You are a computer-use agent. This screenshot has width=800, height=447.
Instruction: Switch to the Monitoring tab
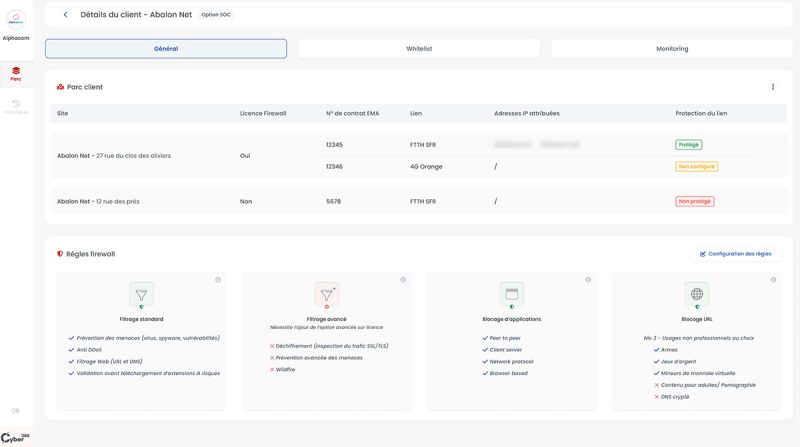pos(672,48)
